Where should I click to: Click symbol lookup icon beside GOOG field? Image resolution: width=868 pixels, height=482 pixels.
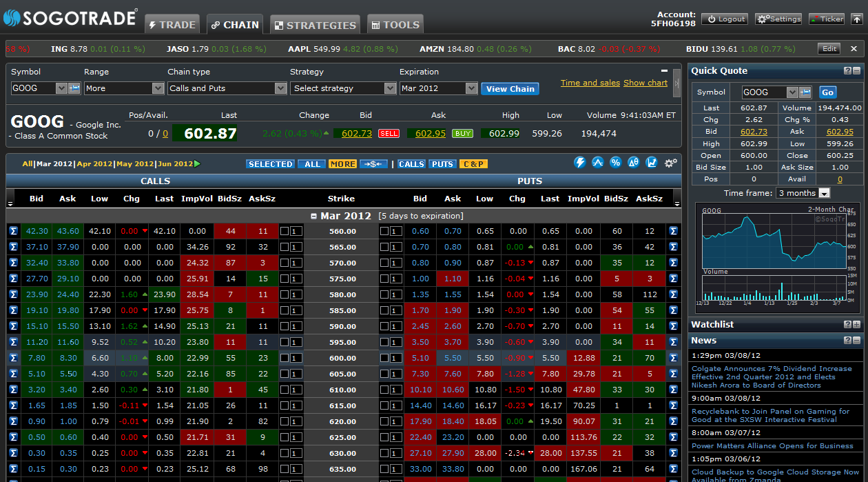(74, 88)
